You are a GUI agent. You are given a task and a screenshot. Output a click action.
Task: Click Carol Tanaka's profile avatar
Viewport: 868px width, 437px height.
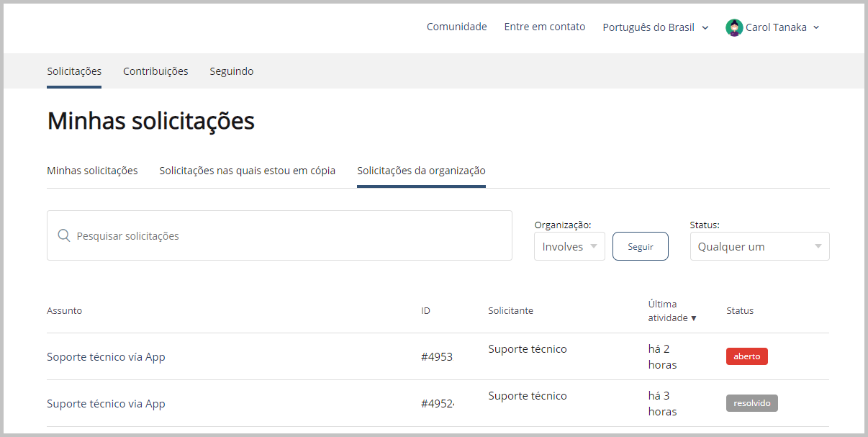pyautogui.click(x=734, y=28)
